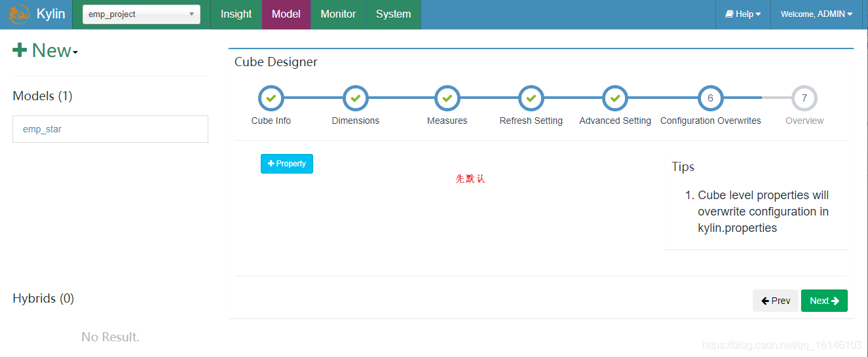
Task: Click the Tips heading
Action: 683,166
